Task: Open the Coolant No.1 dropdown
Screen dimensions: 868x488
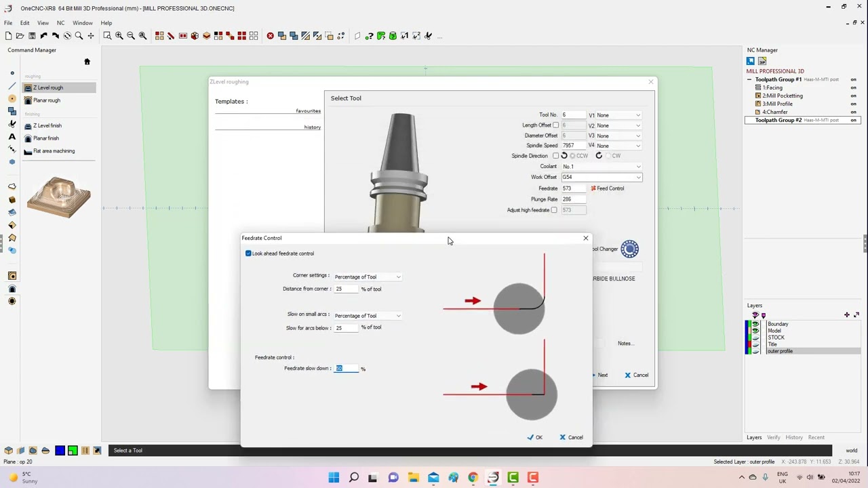Action: [601, 167]
